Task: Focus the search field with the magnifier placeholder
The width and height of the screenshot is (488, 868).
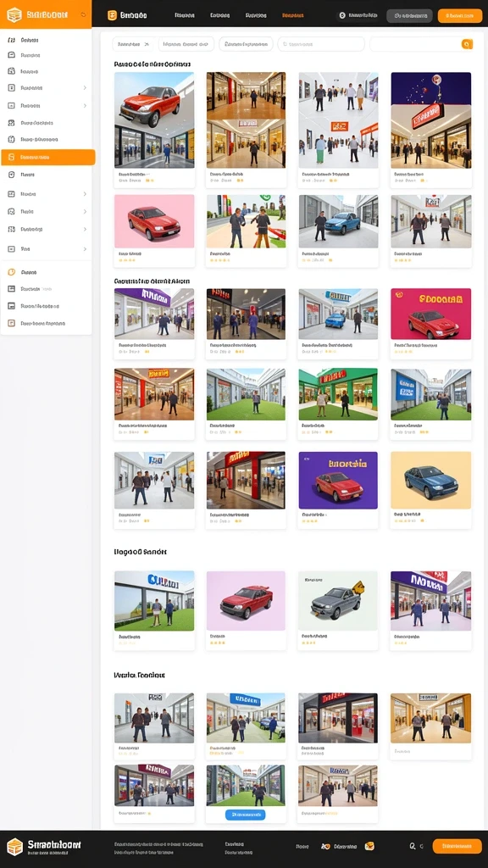Action: [x=321, y=44]
